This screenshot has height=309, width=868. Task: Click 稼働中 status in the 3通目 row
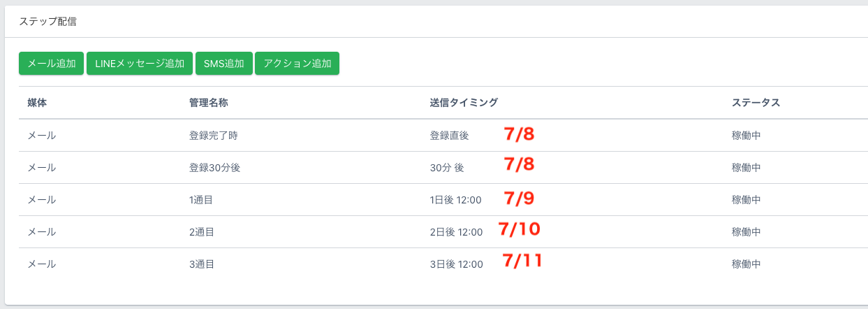[x=746, y=264]
